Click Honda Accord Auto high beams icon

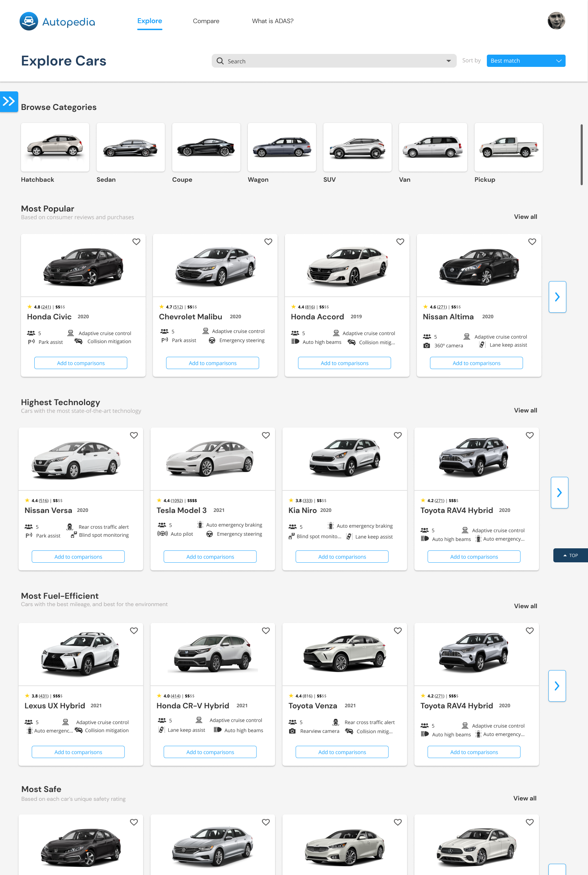[x=295, y=342]
